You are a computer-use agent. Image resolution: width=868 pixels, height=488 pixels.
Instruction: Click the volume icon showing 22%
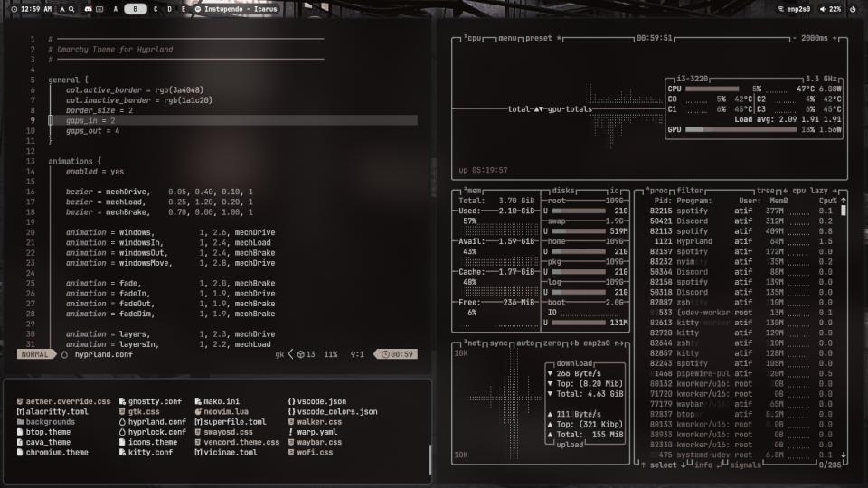[823, 9]
